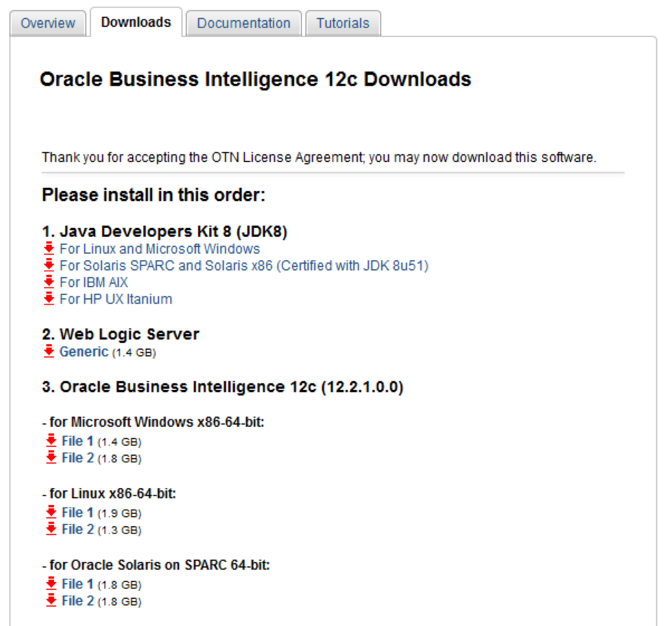The image size is (672, 626).
Task: Click the OTN License Agreement thank-you sentence
Action: [319, 157]
